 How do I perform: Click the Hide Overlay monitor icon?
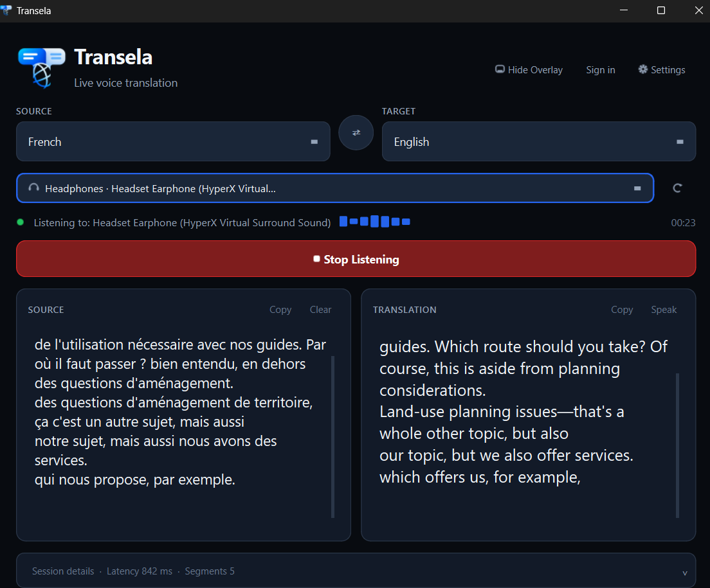500,69
